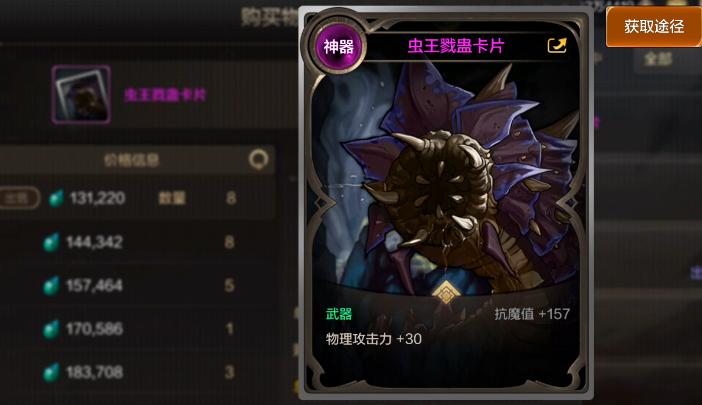Click the gem icon beside 131,220

tap(56, 198)
